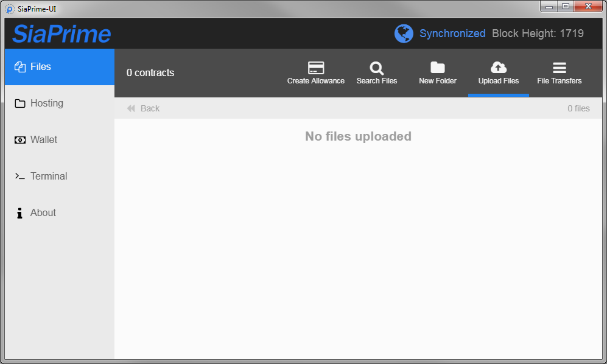The image size is (607, 364).
Task: Open Search Files magnifier icon
Action: (x=376, y=68)
